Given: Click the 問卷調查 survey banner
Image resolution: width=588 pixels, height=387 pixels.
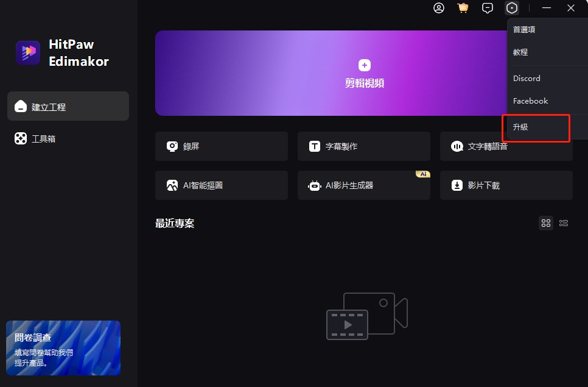Looking at the screenshot, I should [63, 348].
